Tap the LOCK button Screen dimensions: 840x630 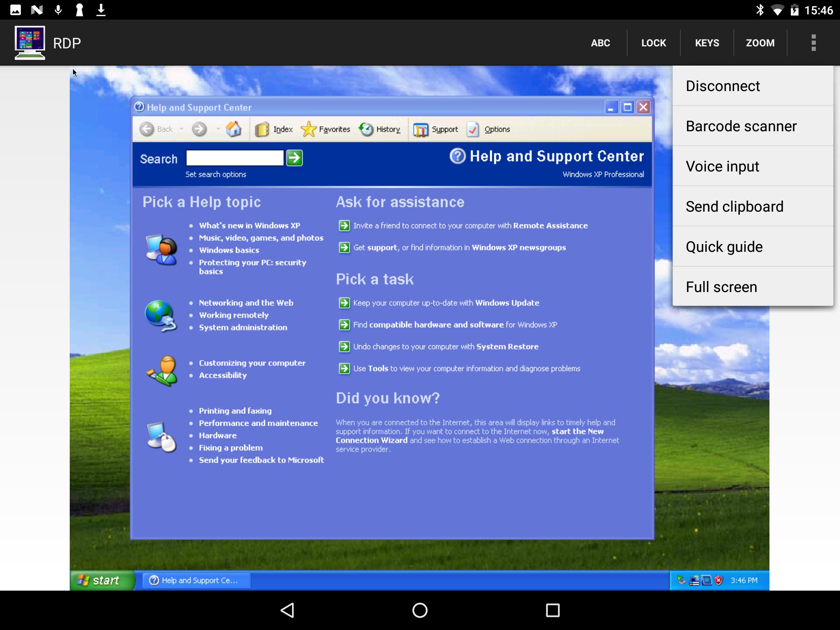click(653, 43)
